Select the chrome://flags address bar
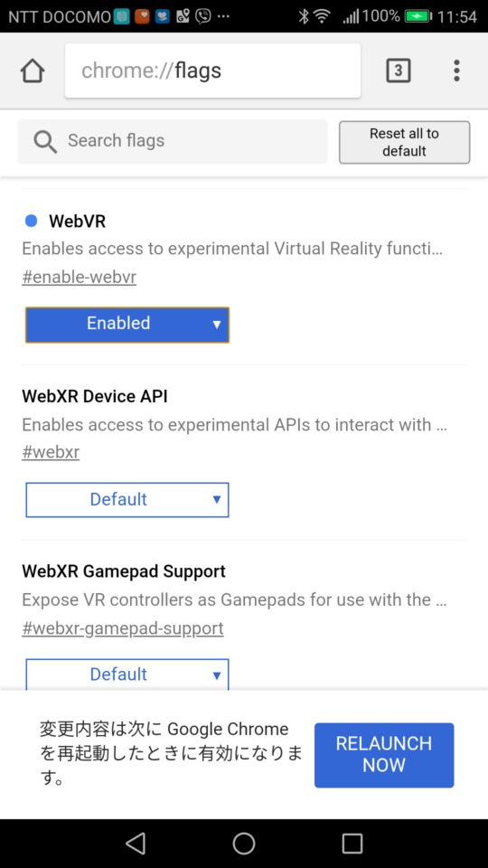The image size is (488, 868). [212, 71]
